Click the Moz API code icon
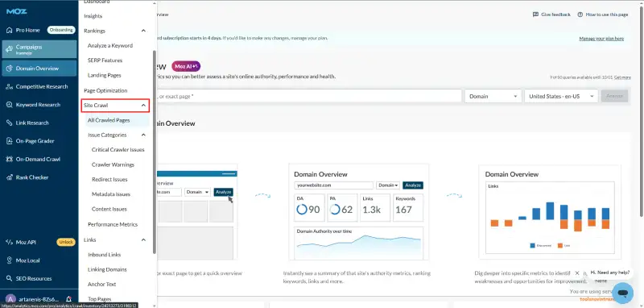644x308 pixels. (10, 242)
